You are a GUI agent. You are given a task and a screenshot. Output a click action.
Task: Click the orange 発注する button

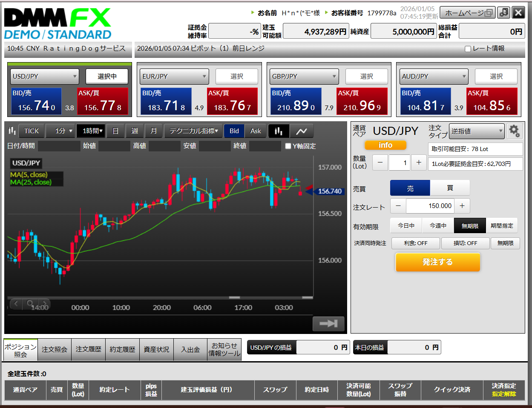(437, 262)
